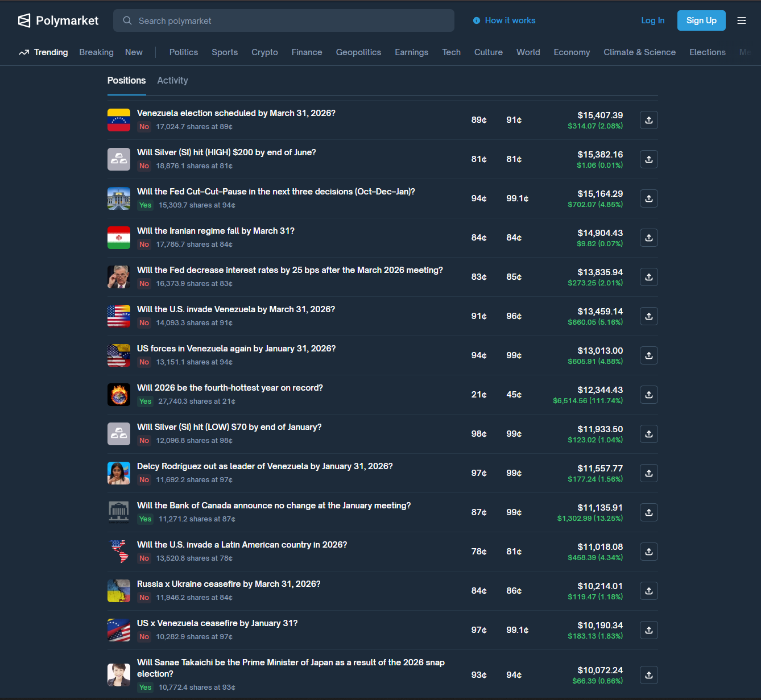Share the fourth-hottest year position
Viewport: 761px width, 700px height.
(648, 395)
